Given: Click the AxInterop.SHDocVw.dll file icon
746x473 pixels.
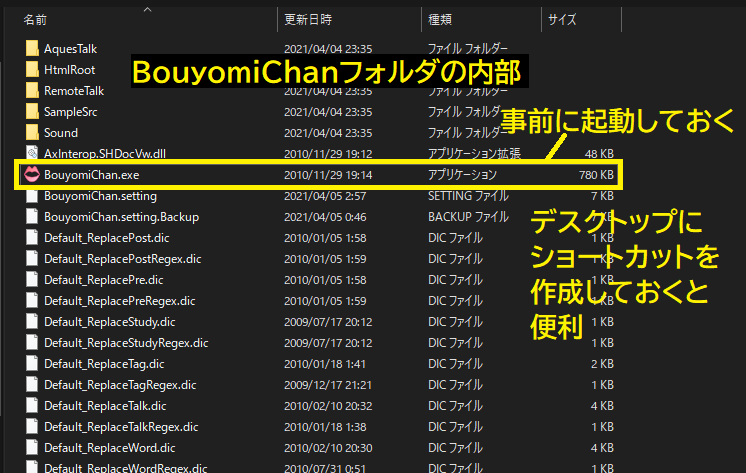Looking at the screenshot, I should 32,153.
